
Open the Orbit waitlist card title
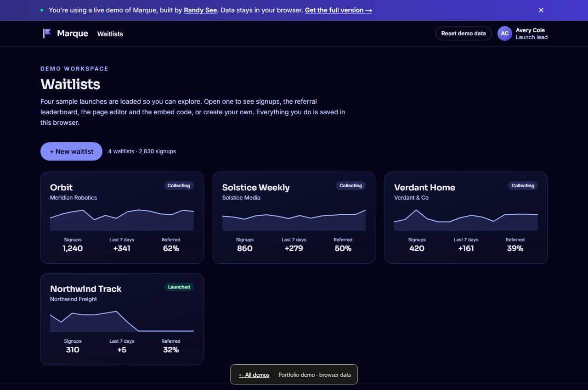61,187
